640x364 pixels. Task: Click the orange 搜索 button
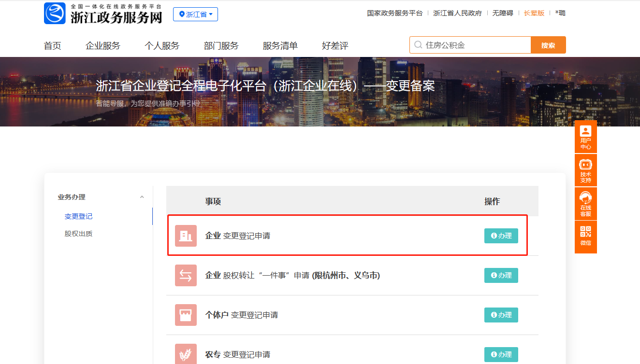click(x=548, y=45)
